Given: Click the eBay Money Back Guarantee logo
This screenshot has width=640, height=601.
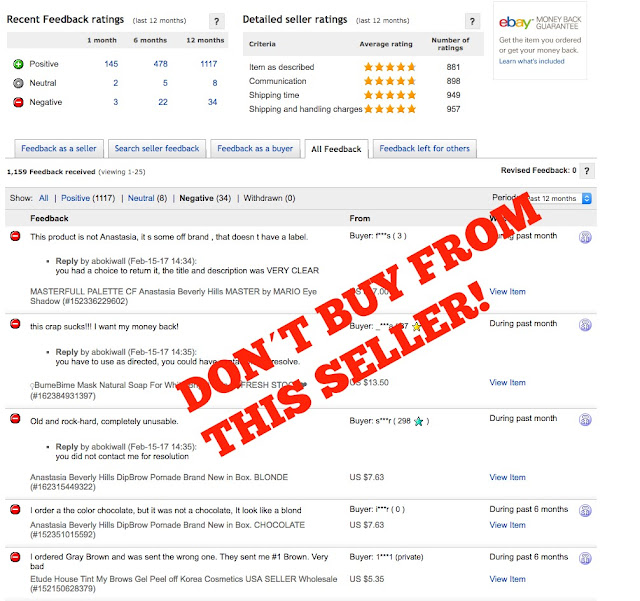Looking at the screenshot, I should tap(540, 22).
